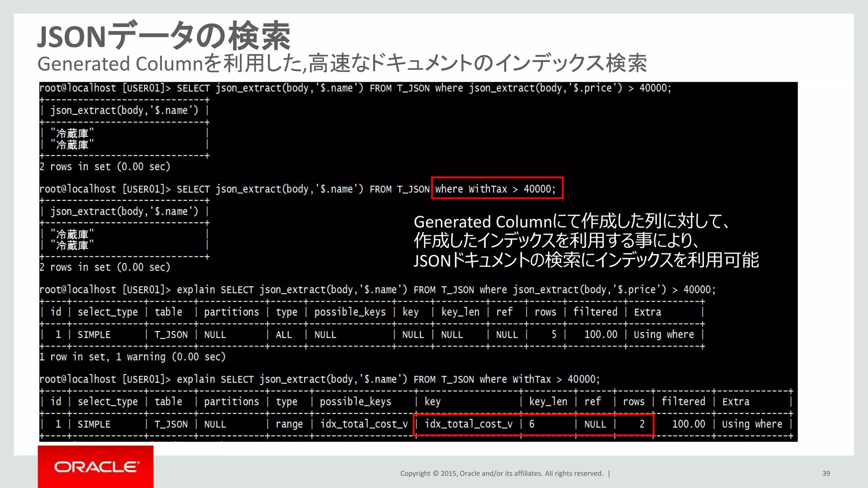Click rows value '2' in second explain
Viewport: 868px width, 488px height.
(642, 424)
